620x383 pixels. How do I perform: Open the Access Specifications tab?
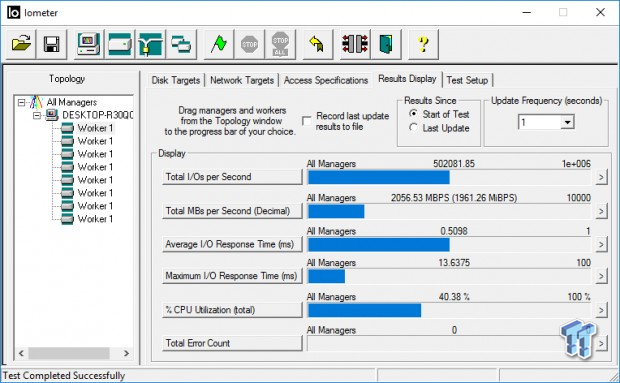(x=325, y=80)
